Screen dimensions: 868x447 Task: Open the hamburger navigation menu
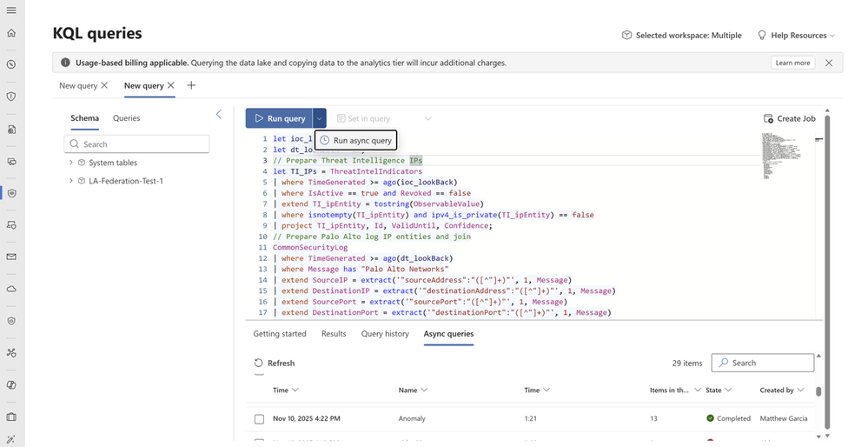11,10
